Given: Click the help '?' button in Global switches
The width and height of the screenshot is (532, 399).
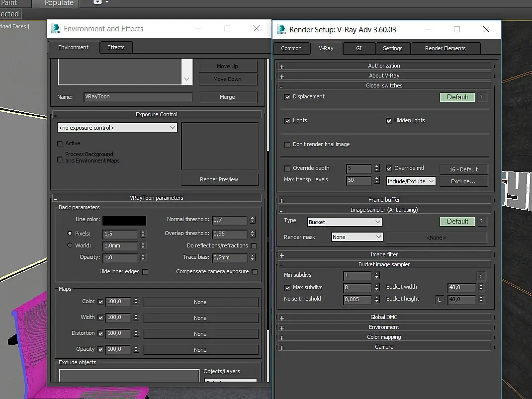Looking at the screenshot, I should coord(481,97).
